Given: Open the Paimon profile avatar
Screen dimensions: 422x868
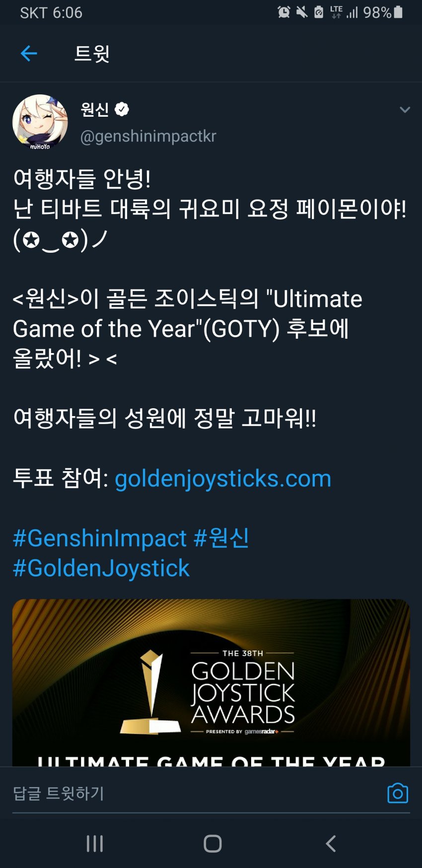Looking at the screenshot, I should click(x=40, y=122).
